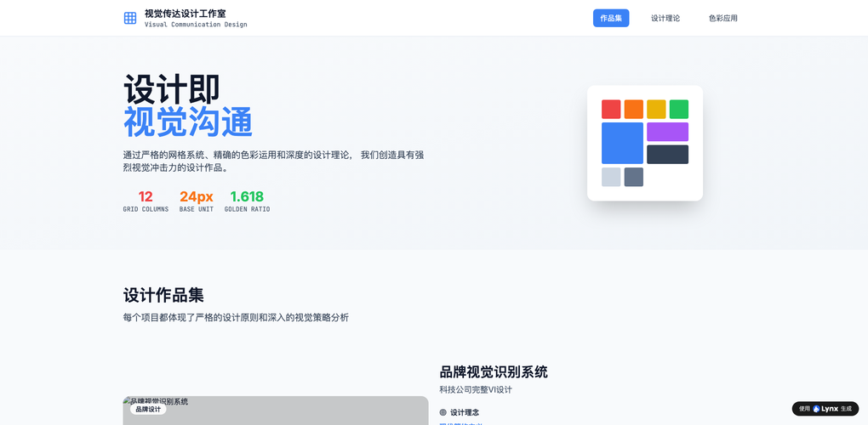The image size is (868, 425).
Task: Click the GOLDEN RATIO label
Action: pyautogui.click(x=248, y=209)
